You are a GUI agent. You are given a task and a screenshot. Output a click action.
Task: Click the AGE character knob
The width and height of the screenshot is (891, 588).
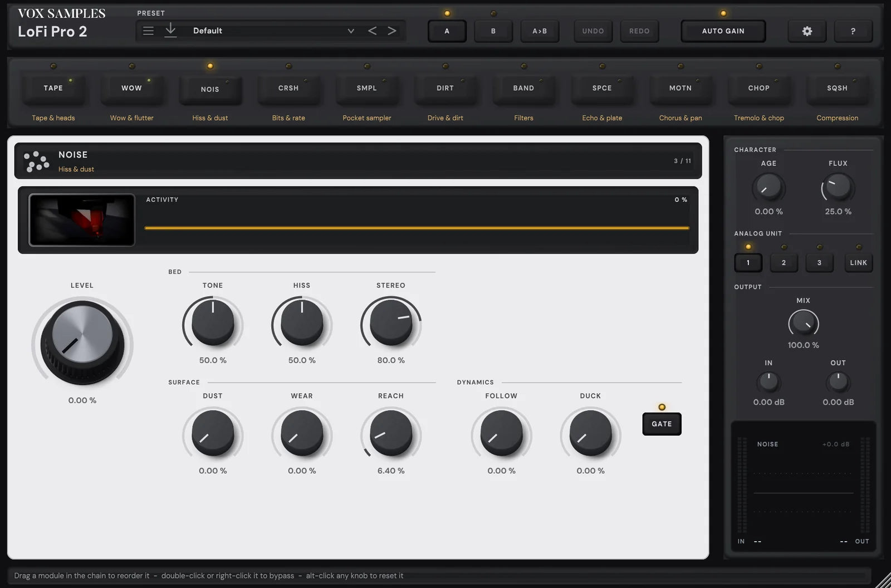click(x=768, y=188)
